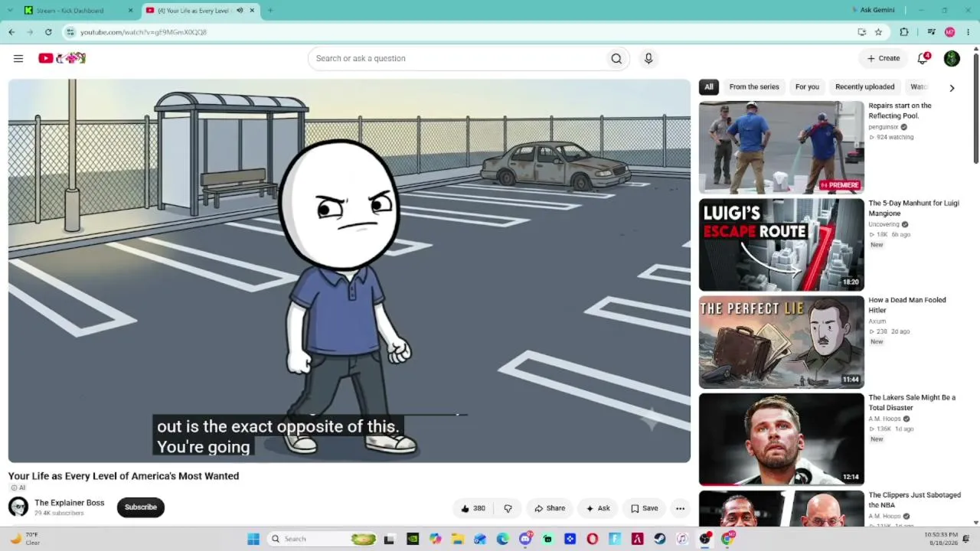The height and width of the screenshot is (551, 980).
Task: Open iTunes from the taskbar
Action: click(x=681, y=539)
